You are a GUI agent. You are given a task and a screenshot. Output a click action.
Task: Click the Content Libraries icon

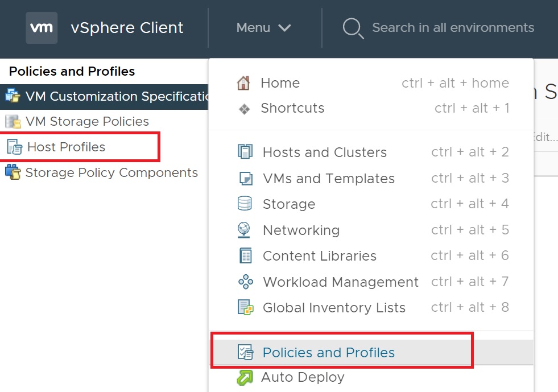tap(245, 256)
